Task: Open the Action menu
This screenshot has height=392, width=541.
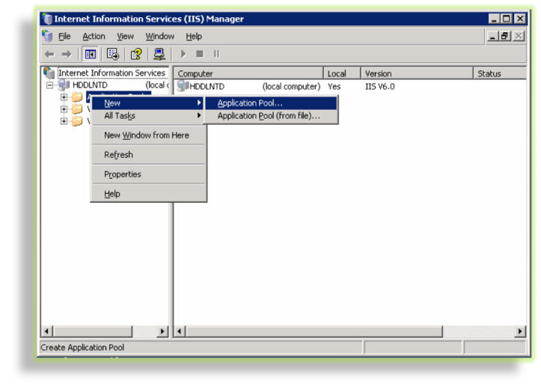Action: (94, 36)
